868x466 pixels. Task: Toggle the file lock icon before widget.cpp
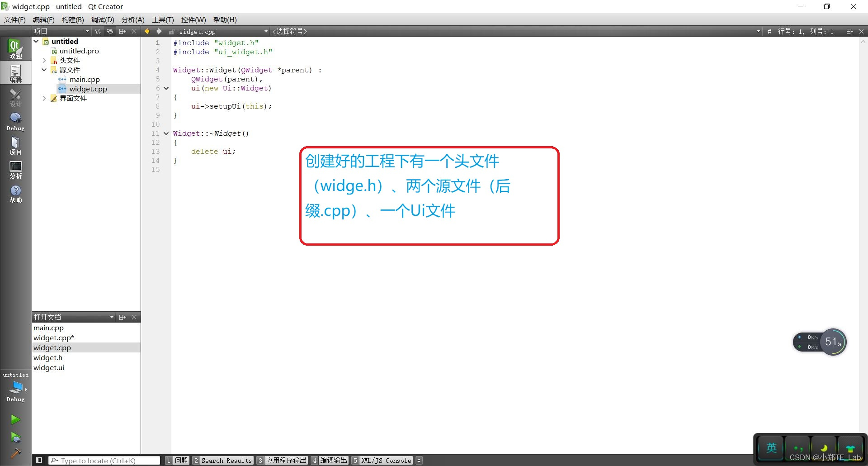(x=172, y=32)
